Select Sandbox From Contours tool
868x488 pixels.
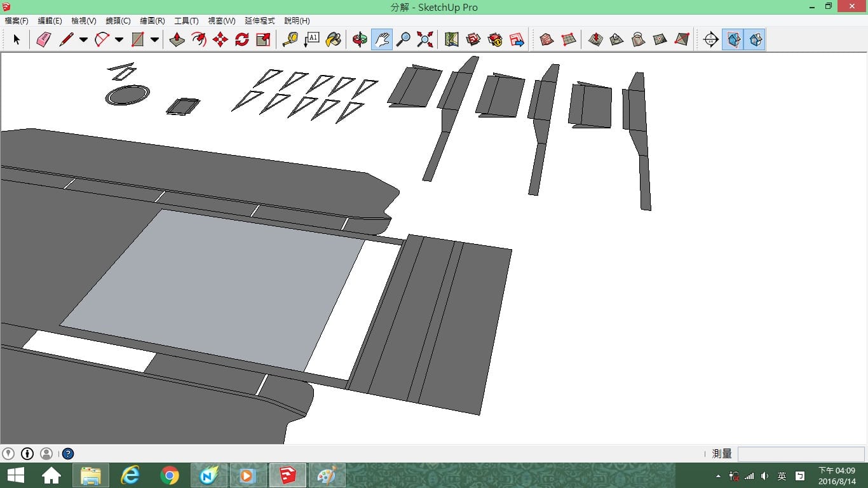[x=546, y=39]
